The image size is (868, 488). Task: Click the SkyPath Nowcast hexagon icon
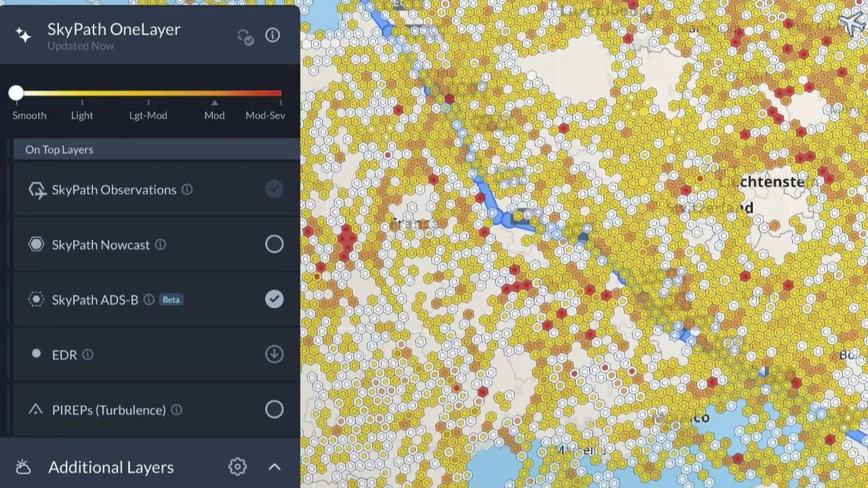(x=36, y=245)
